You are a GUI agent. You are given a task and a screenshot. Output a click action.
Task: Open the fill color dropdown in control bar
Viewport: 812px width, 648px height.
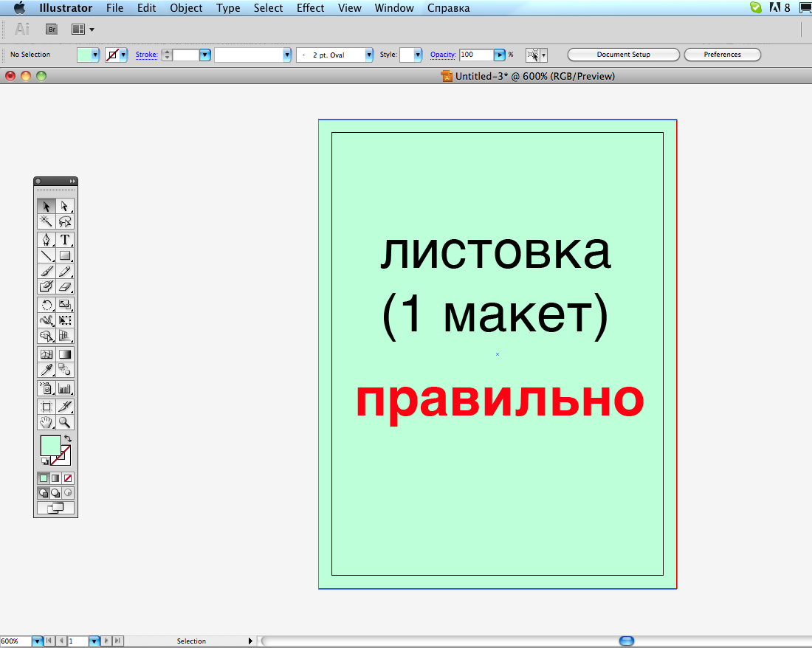(x=95, y=55)
